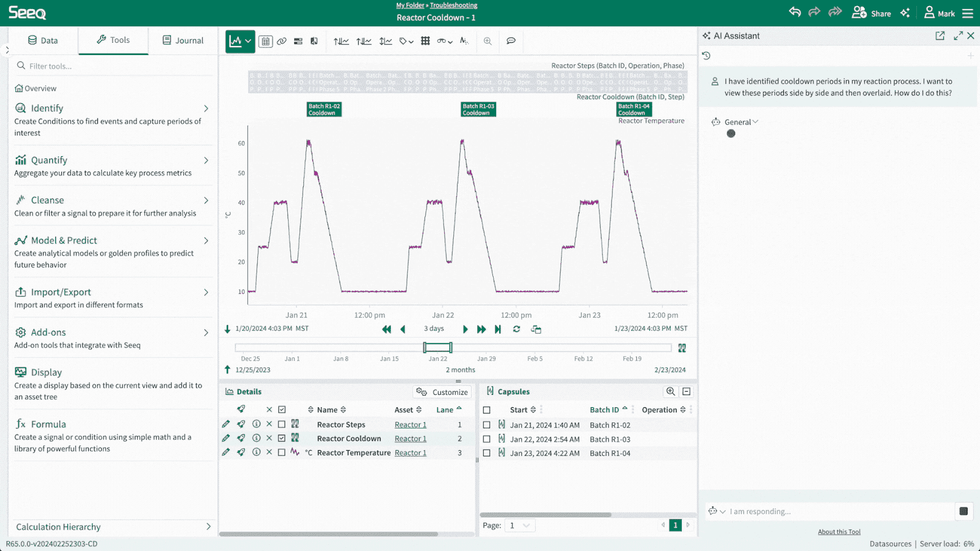Click the annotation comment bubble icon
Screen dimensions: 980x551
[511, 41]
